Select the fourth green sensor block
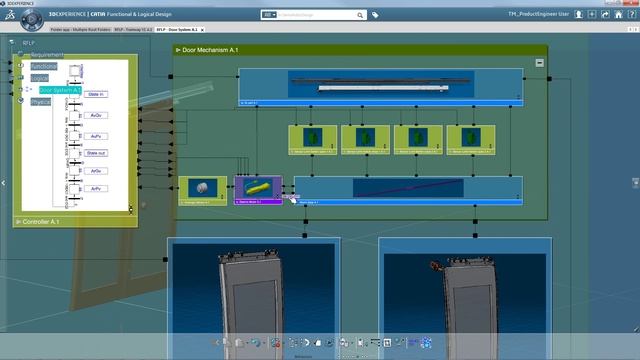Image resolution: width=640 pixels, height=360 pixels. tap(471, 140)
